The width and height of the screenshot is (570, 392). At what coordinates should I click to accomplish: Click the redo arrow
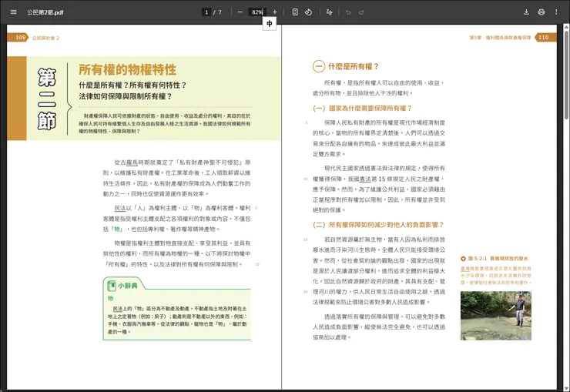click(361, 12)
